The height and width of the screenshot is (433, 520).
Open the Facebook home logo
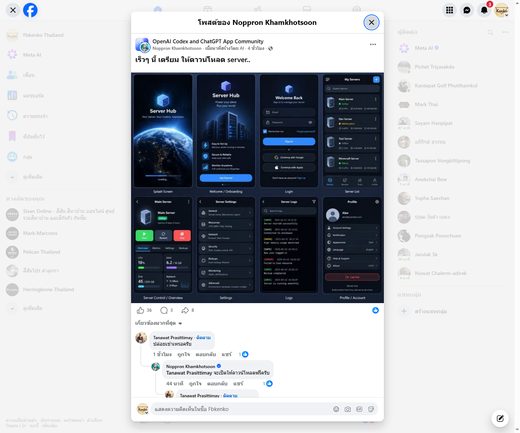30,10
